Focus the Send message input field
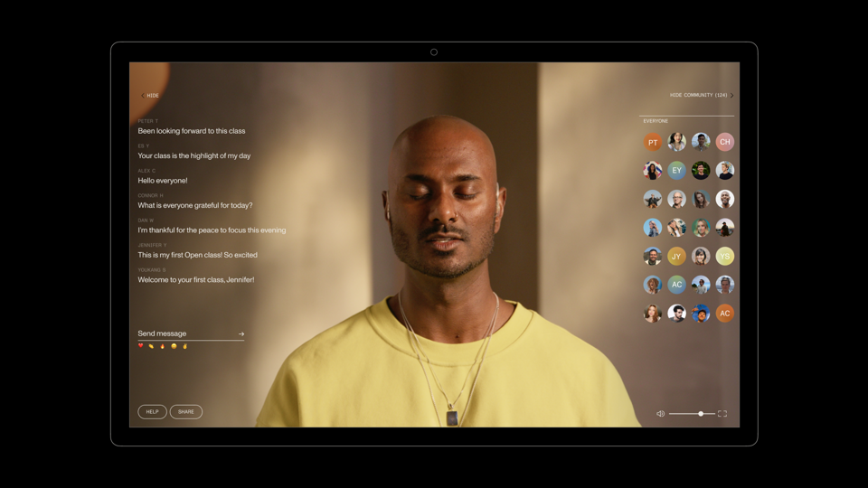The width and height of the screenshot is (868, 488). tap(185, 334)
